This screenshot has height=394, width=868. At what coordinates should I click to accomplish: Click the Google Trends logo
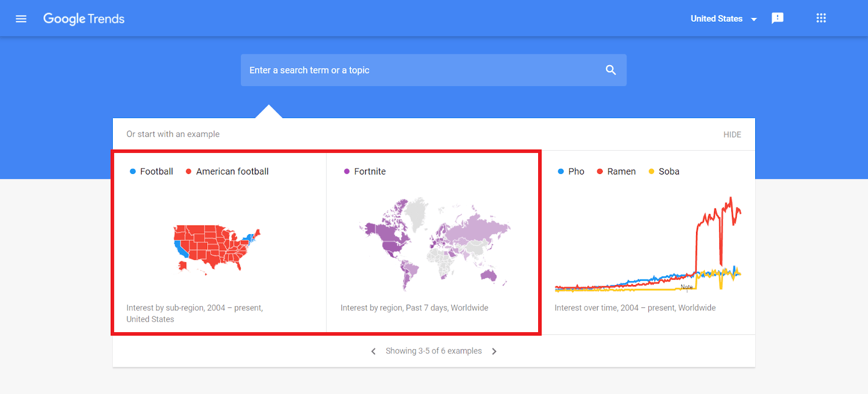(x=84, y=19)
